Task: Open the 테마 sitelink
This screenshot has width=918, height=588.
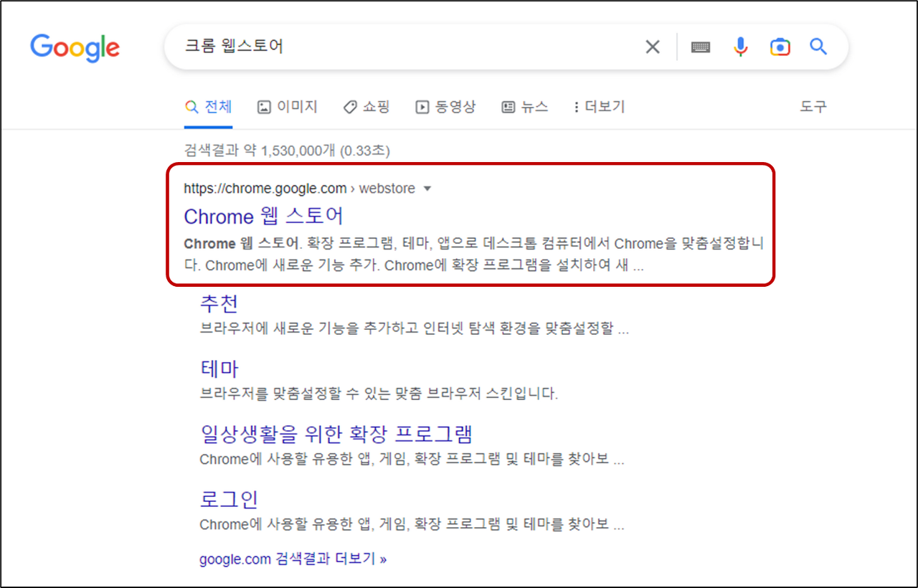Action: [219, 369]
